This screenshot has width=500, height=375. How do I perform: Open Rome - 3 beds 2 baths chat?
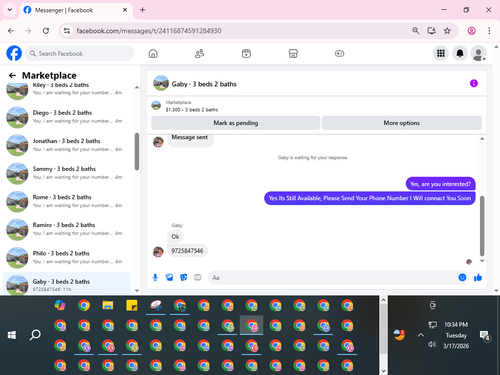(x=67, y=201)
